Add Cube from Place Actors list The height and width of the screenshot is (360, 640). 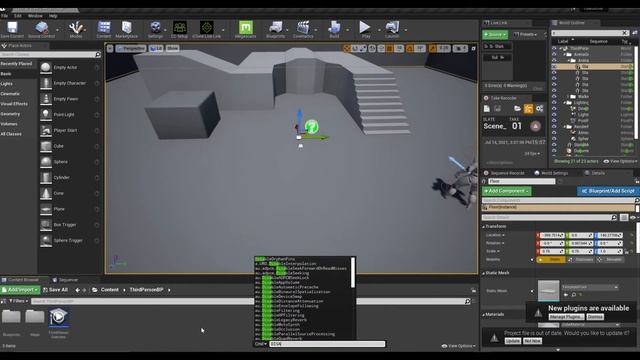70,146
